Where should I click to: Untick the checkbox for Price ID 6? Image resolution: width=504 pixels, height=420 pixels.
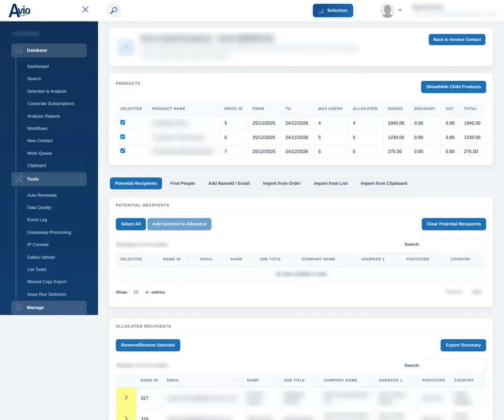122,137
